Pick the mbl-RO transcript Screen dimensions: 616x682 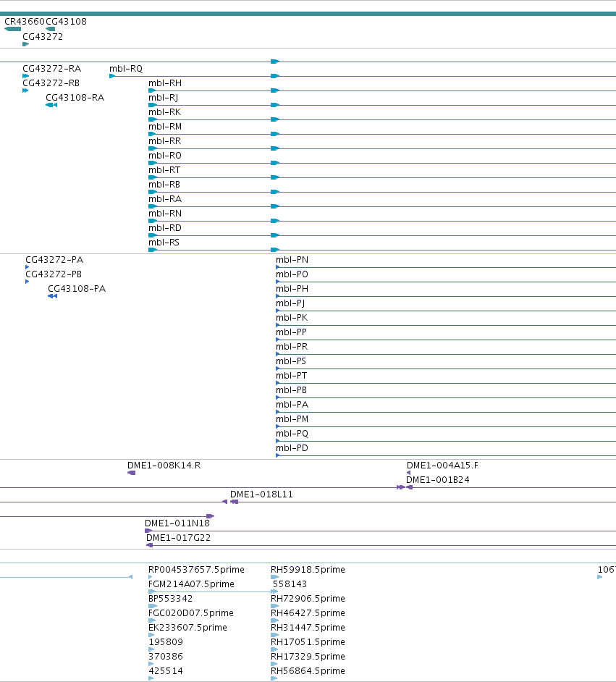point(165,155)
